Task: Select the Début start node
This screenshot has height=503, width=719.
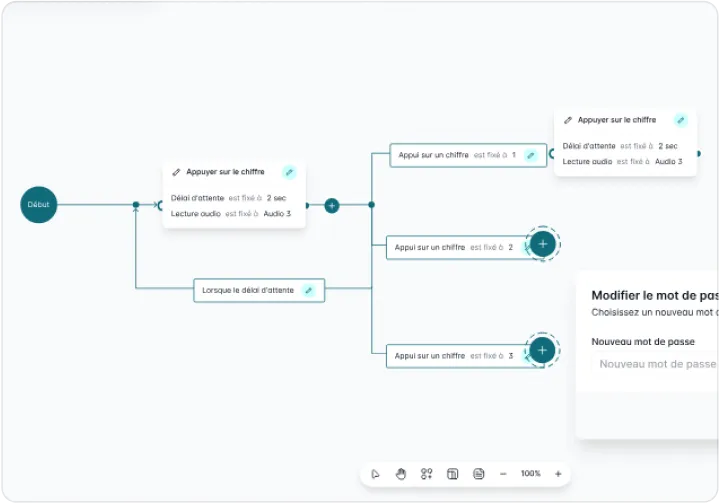Action: click(39, 204)
